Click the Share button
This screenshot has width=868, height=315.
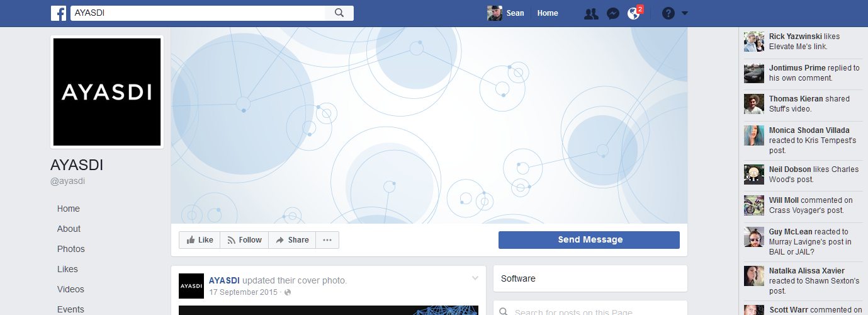point(292,240)
